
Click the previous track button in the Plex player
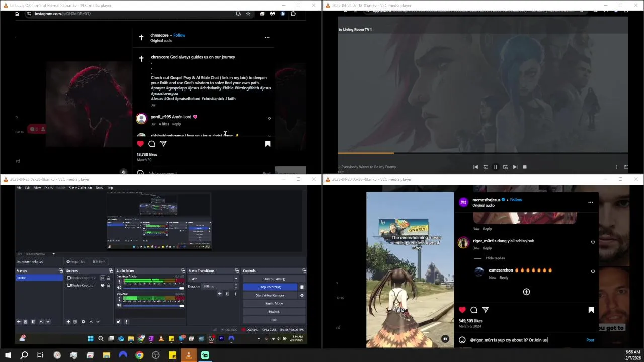pos(475,167)
